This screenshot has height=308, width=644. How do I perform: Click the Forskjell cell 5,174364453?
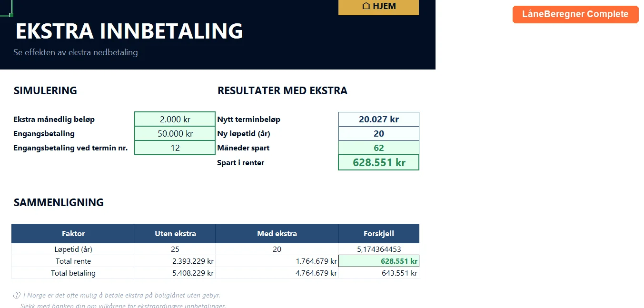click(x=379, y=249)
